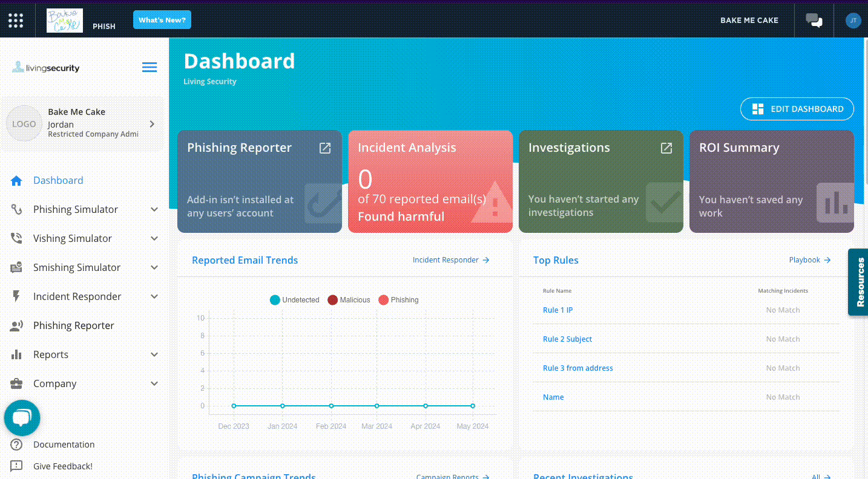The height and width of the screenshot is (479, 868).
Task: Click the Company briefcase icon
Action: point(16,383)
